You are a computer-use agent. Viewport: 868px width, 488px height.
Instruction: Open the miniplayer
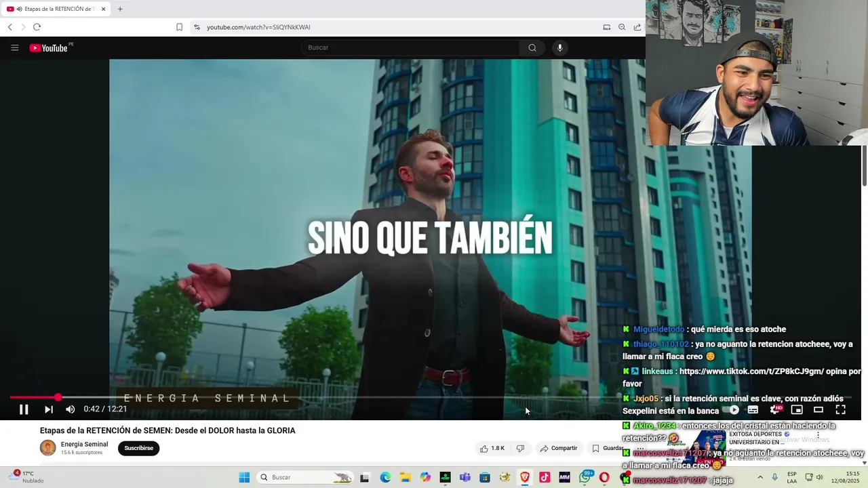click(x=797, y=409)
